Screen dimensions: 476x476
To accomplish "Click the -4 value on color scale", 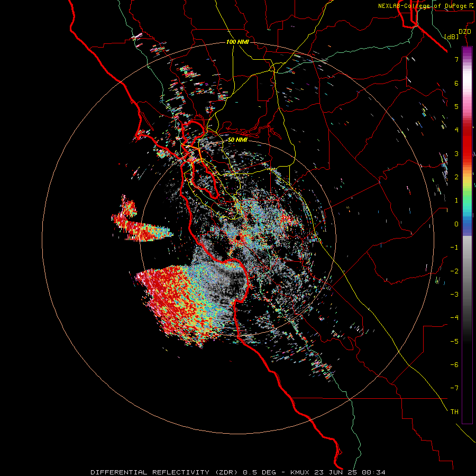I will (x=454, y=318).
